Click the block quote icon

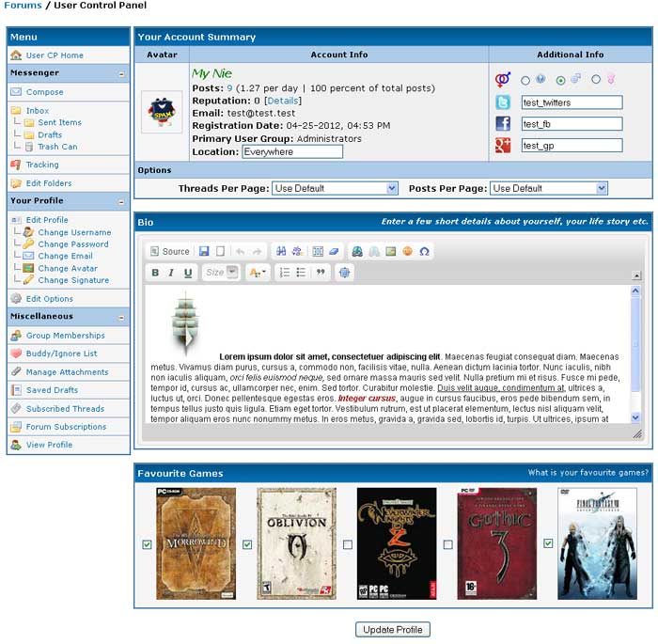(321, 273)
